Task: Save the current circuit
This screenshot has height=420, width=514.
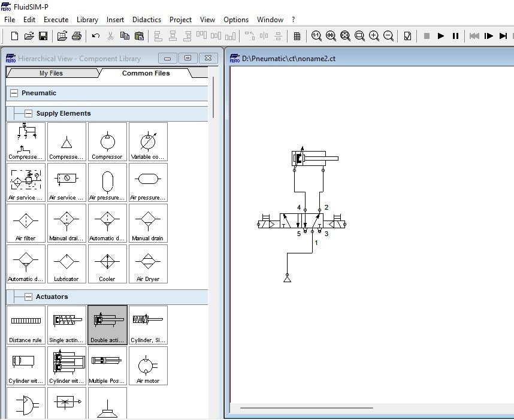Action: [x=43, y=36]
